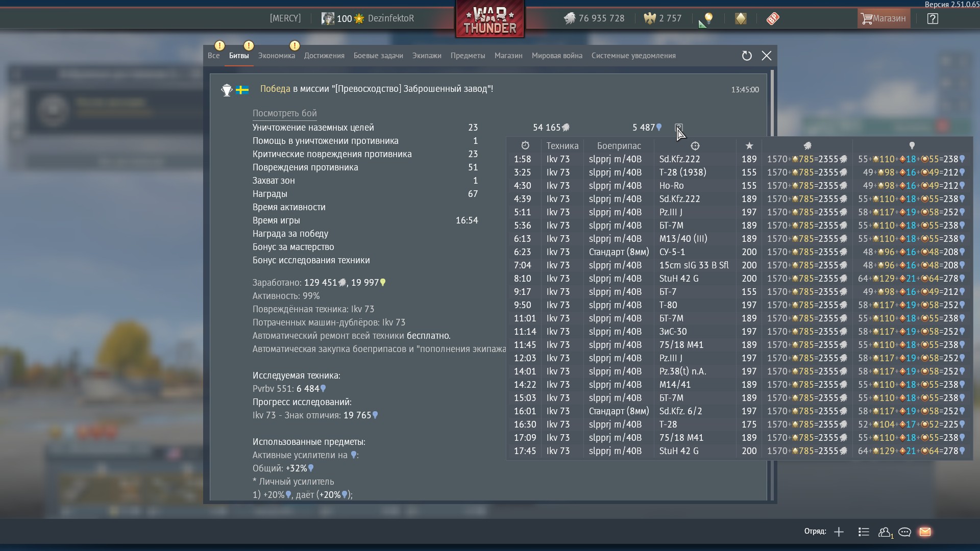Click the golden eagles currency icon

click(x=650, y=18)
